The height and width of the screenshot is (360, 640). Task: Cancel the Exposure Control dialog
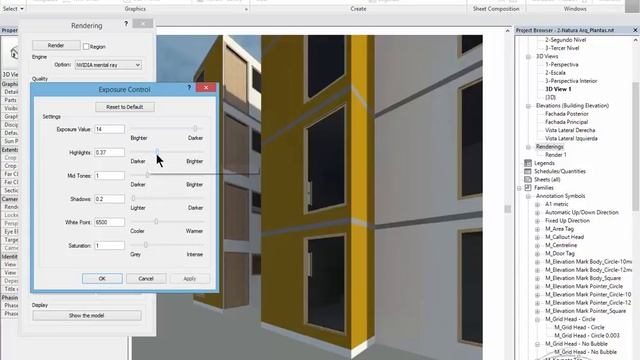tap(146, 278)
